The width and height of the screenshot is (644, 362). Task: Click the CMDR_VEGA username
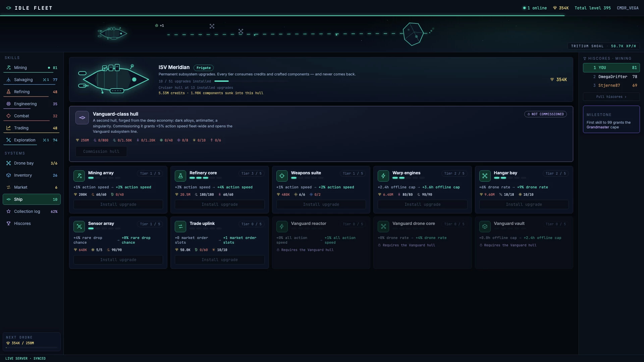(628, 8)
